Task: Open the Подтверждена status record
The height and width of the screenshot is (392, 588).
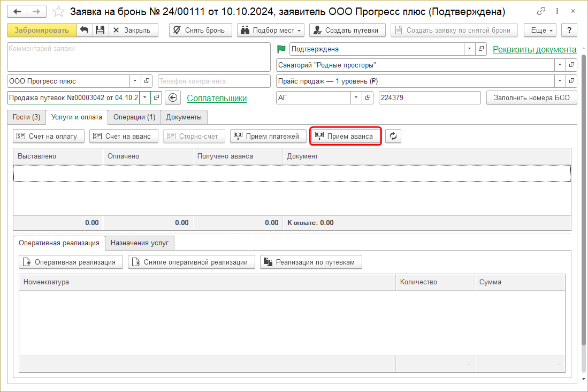Action: (x=482, y=49)
